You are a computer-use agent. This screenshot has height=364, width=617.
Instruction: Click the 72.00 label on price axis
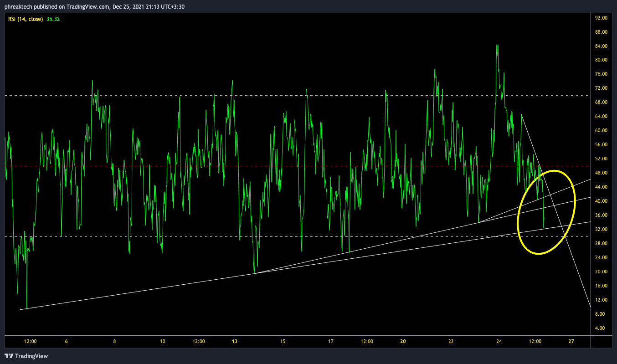[602, 88]
